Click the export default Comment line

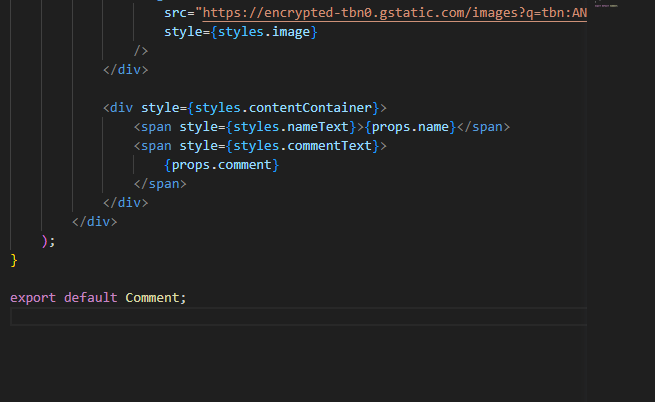pyautogui.click(x=98, y=298)
